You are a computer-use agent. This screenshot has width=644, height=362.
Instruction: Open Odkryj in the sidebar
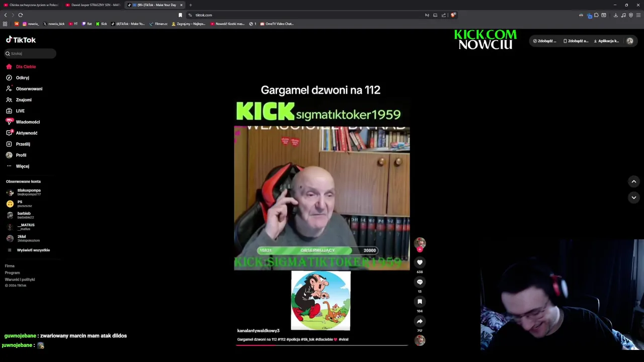[x=18, y=78]
